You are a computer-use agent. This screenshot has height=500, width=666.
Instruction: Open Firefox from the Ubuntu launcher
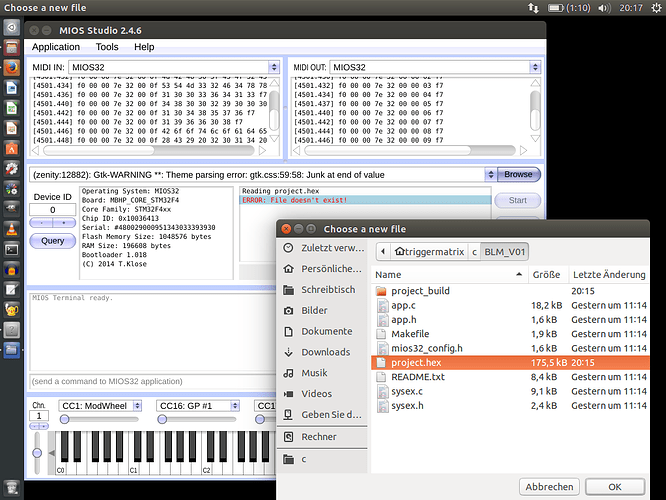(12, 68)
